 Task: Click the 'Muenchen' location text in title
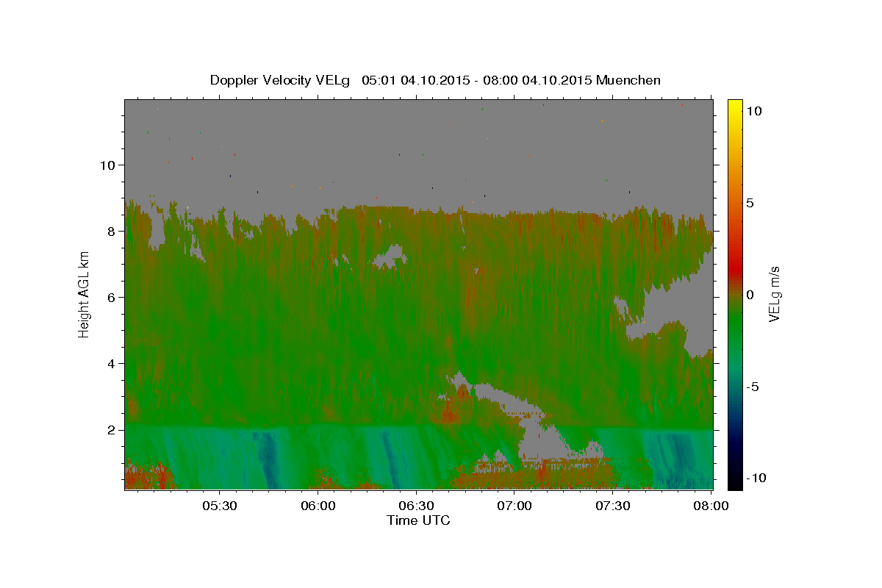(x=628, y=80)
